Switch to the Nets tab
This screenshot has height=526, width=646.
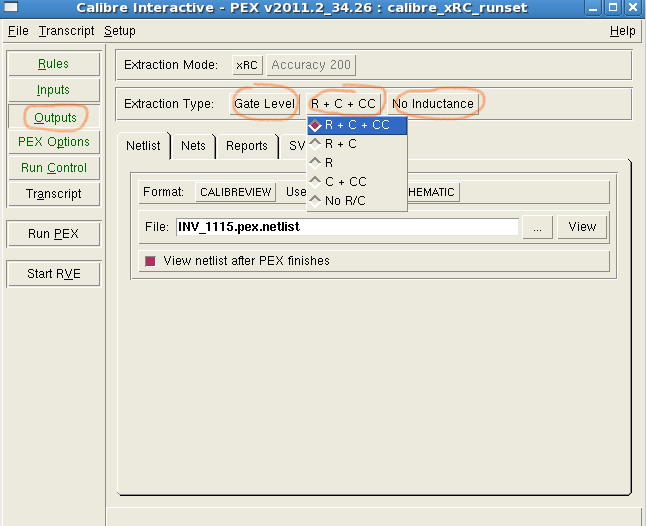tap(193, 146)
